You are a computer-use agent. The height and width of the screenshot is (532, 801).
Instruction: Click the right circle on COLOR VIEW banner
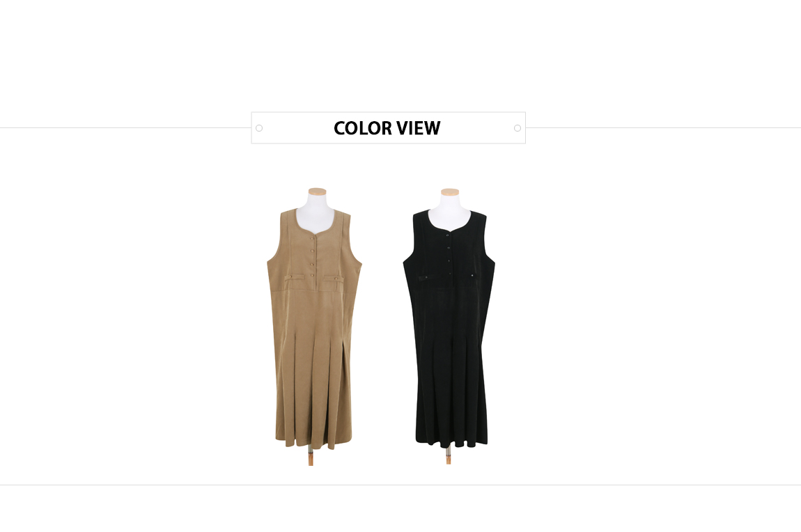[x=518, y=128]
